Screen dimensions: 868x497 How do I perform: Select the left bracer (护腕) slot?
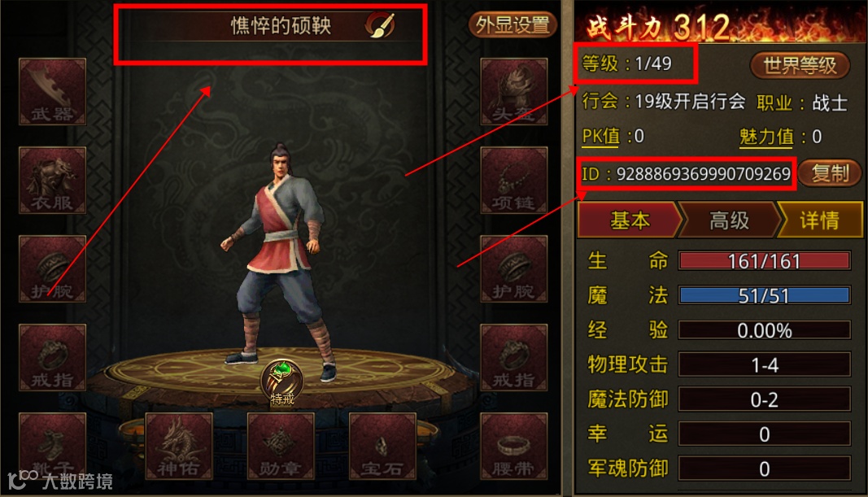[53, 268]
